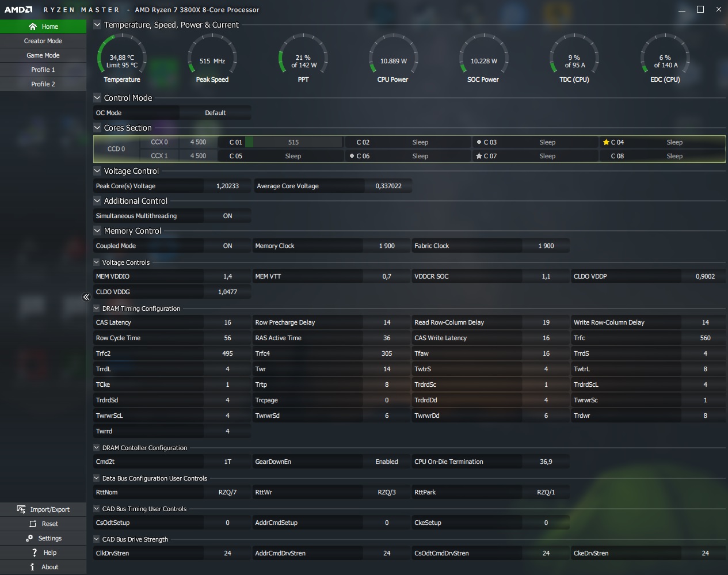Viewport: 728px width, 575px height.
Task: Open the Home tab
Action: (43, 26)
